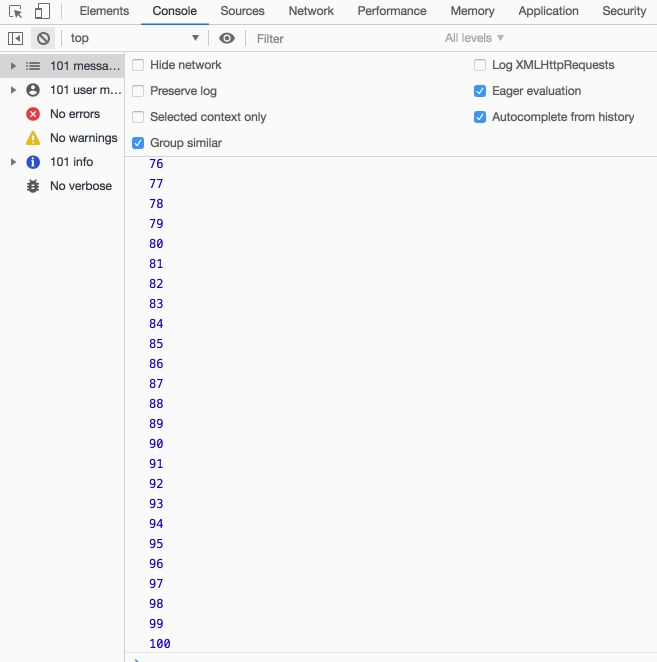The width and height of the screenshot is (657, 662).
Task: Uncheck the Group similar checkbox
Action: [x=139, y=143]
